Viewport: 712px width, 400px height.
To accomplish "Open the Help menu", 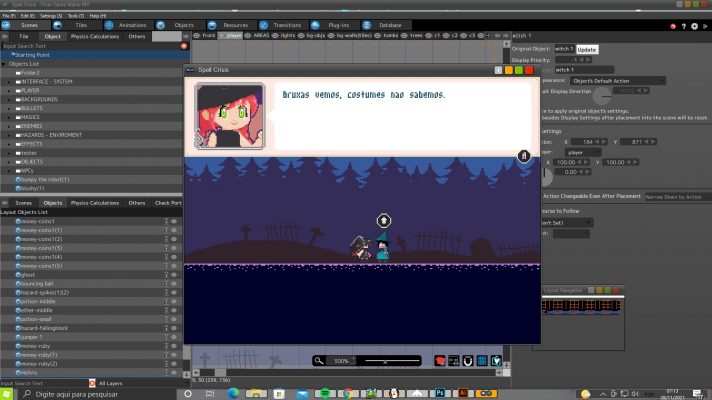I will click(98, 16).
